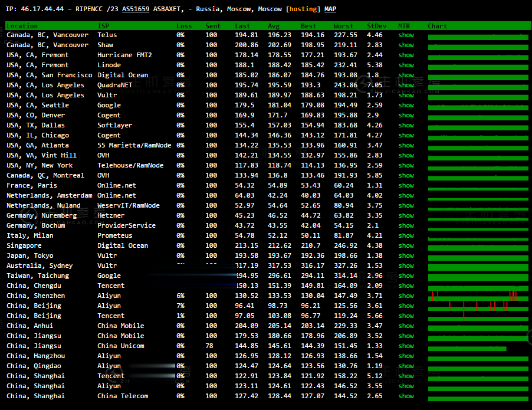Open the AS51659 link
This screenshot has height=410, width=532.
136,9
